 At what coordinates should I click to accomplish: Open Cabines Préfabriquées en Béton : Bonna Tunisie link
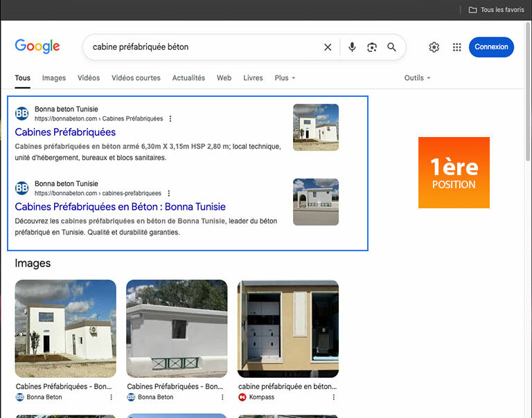(x=120, y=207)
